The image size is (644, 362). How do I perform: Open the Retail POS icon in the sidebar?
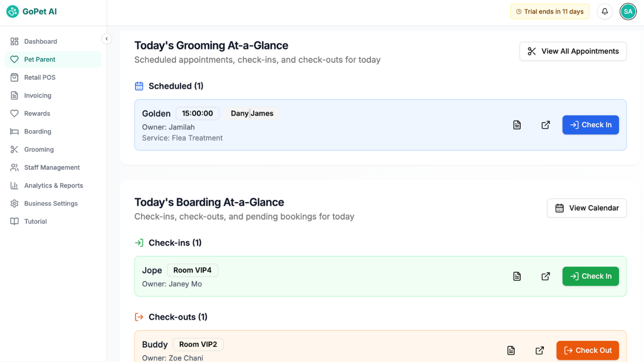click(x=14, y=77)
